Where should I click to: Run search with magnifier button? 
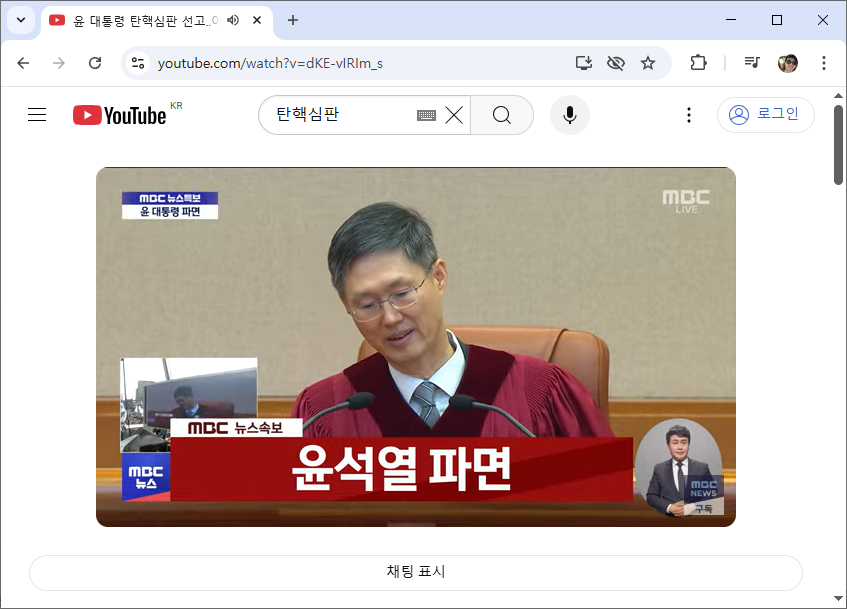(502, 115)
